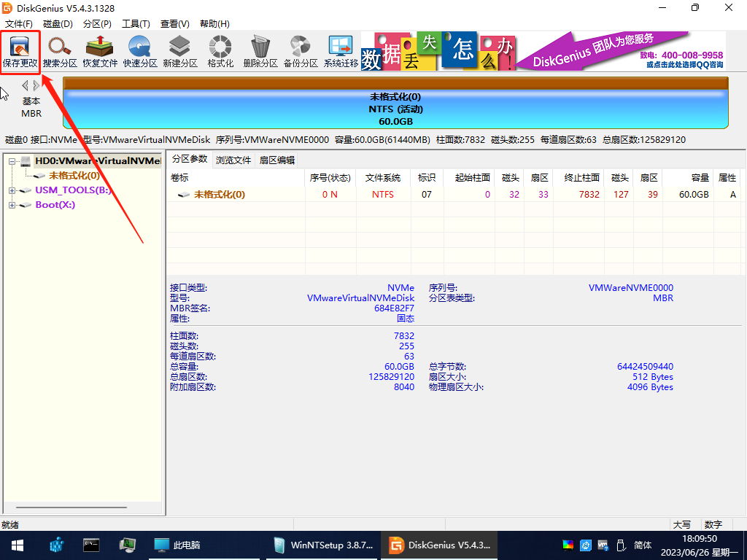Select the Format (格式化) toolbar icon

tap(220, 52)
